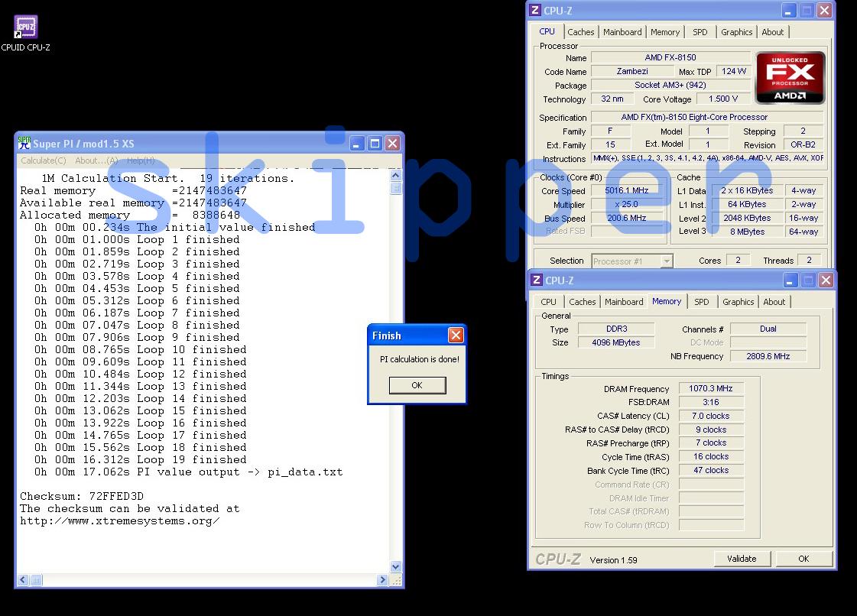The height and width of the screenshot is (616, 857).
Task: Select Mainboard tab in lower CPU-Z window
Action: (624, 302)
